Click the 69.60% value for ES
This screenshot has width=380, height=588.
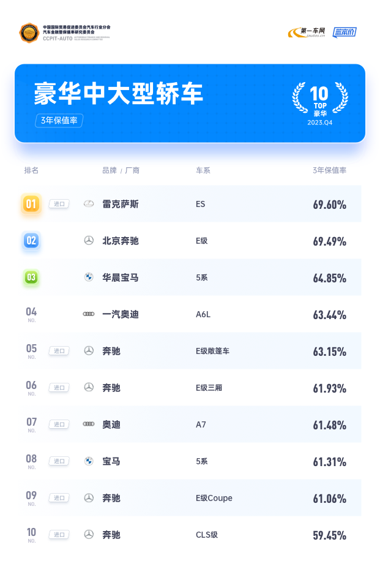click(x=329, y=205)
